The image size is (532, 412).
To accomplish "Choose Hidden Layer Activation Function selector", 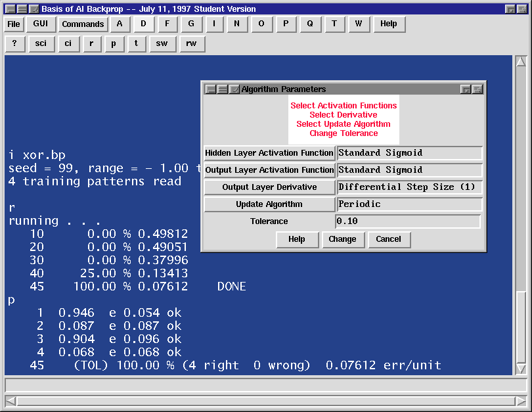I will coord(269,153).
